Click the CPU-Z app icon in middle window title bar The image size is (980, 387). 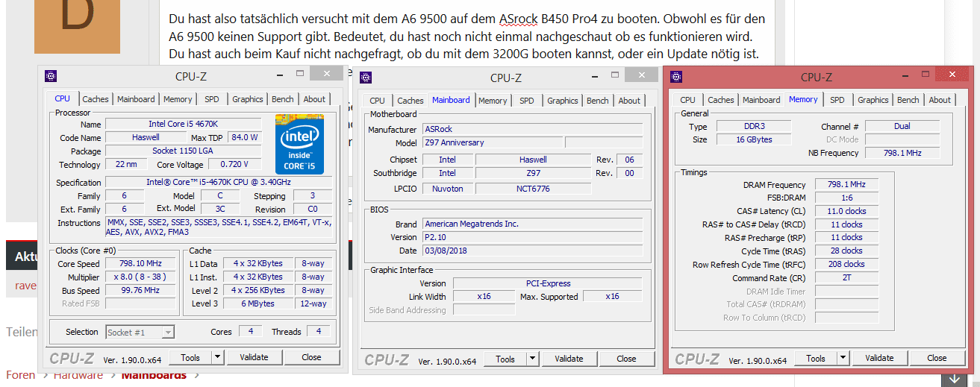365,77
